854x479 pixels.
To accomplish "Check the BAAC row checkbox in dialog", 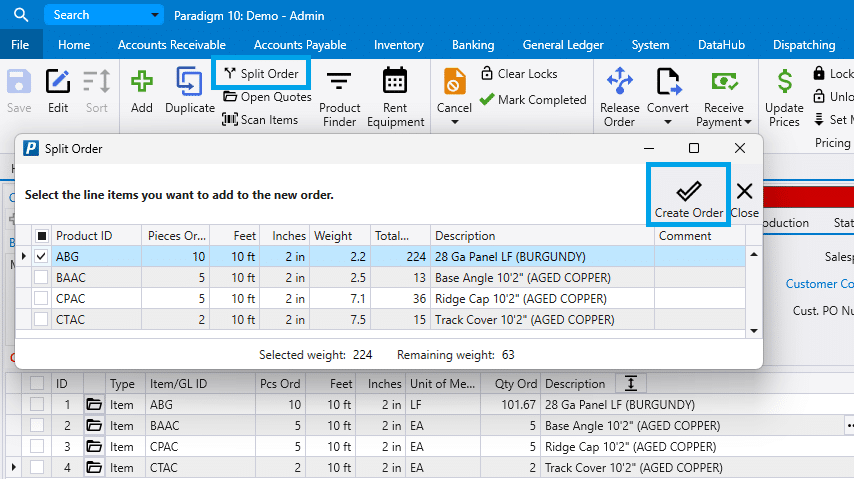I will 41,278.
